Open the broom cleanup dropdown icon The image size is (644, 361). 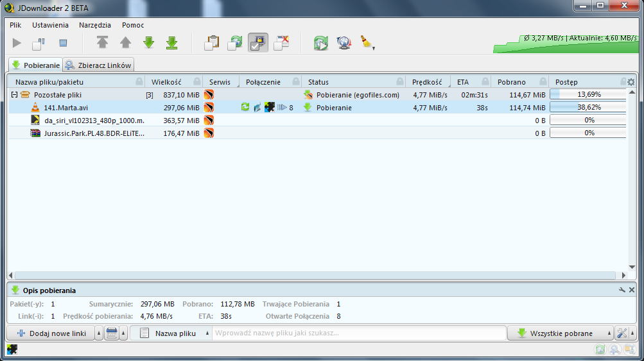tap(367, 43)
